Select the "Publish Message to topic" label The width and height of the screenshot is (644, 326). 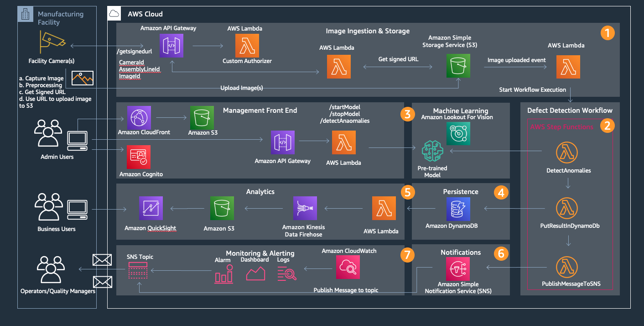pos(346,290)
